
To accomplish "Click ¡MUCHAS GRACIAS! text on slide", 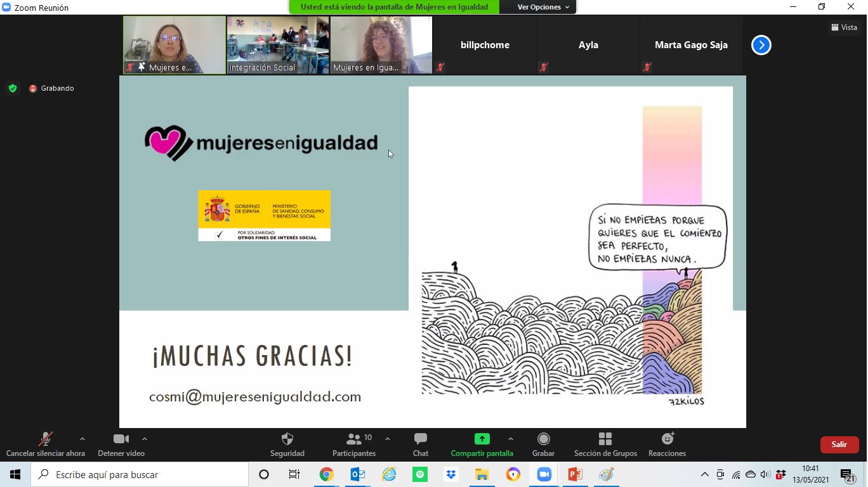I will point(252,357).
